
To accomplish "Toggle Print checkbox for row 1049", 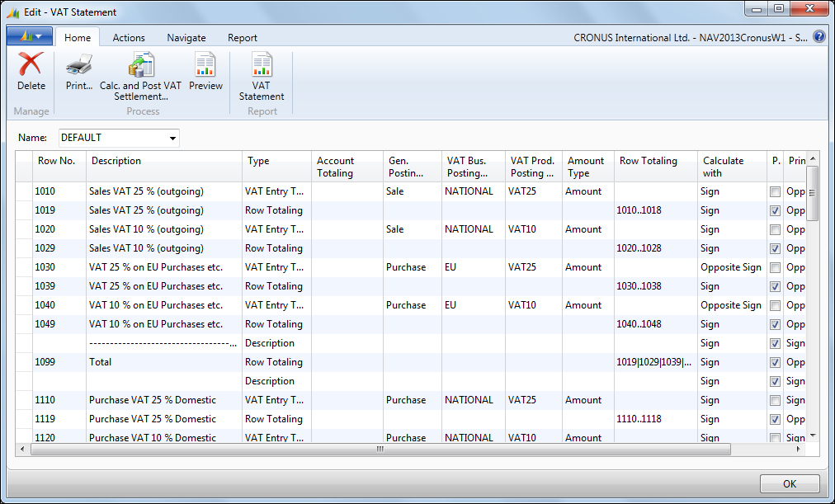I will (775, 325).
